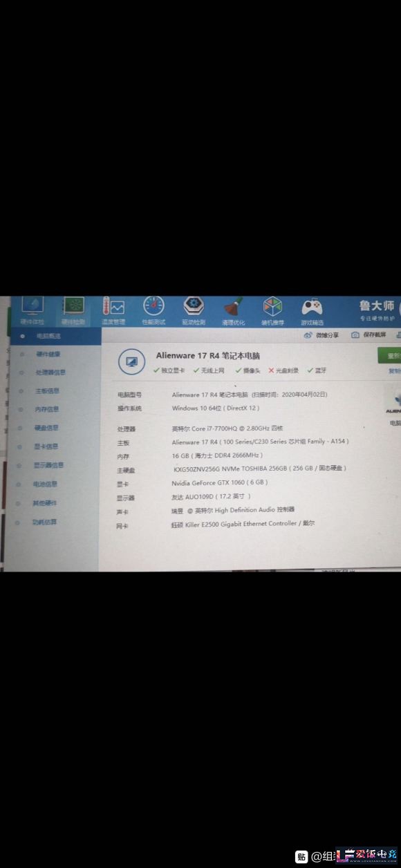Click the C230 Series motherboard value
Image resolution: width=401 pixels, height=868 pixels.
[x=261, y=442]
